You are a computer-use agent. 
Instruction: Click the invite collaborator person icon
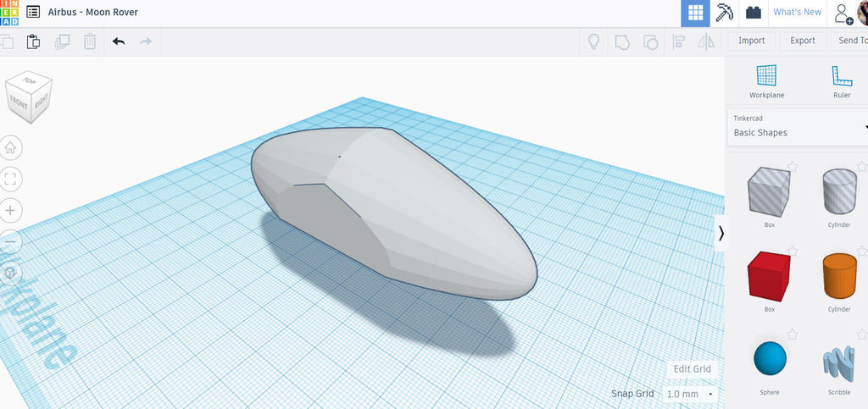pos(843,14)
